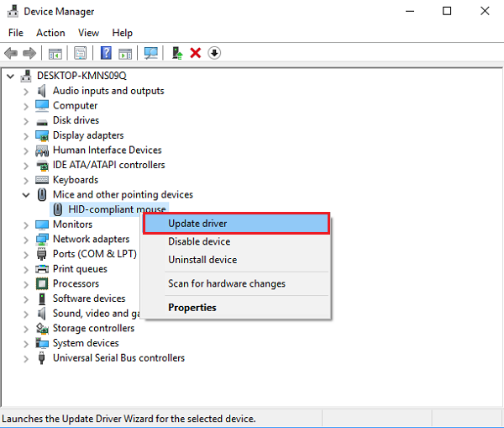
Task: Open the Action menu
Action: pyautogui.click(x=50, y=33)
